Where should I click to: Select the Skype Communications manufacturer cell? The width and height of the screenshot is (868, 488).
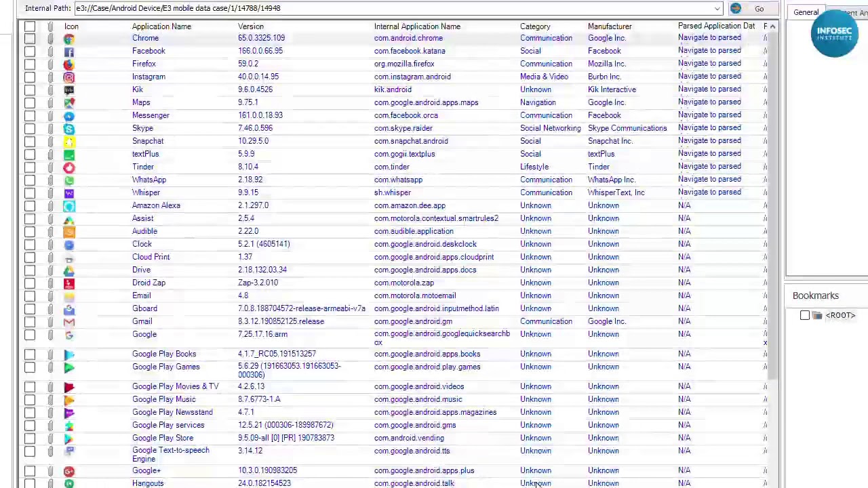tap(627, 128)
